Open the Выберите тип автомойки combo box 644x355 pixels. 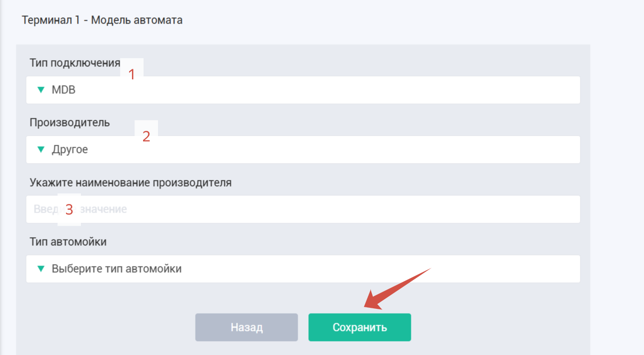pos(303,269)
